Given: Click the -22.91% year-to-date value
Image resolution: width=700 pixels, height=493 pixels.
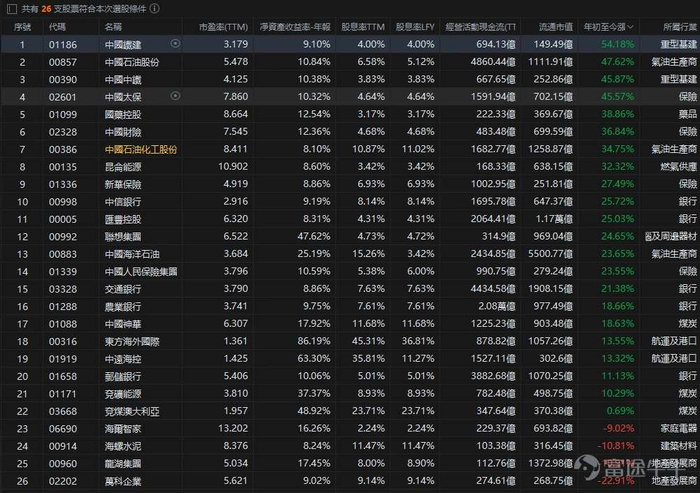Looking at the screenshot, I should [616, 481].
